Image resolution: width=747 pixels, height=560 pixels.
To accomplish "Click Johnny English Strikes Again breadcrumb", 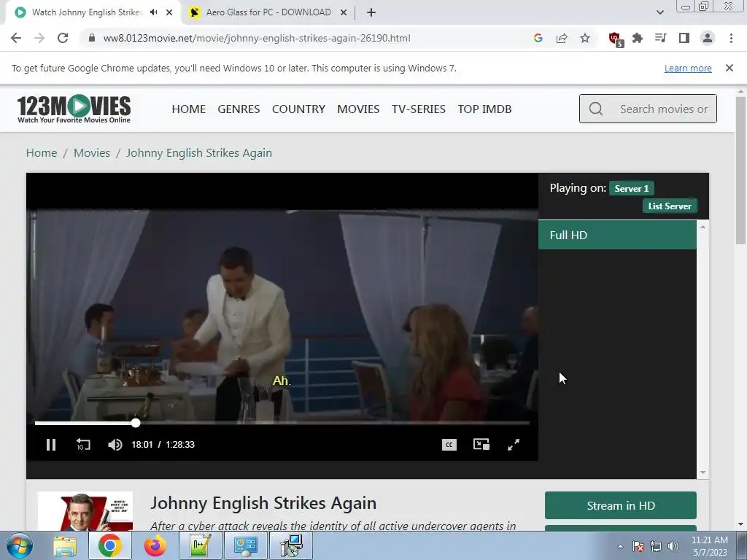I will (199, 153).
